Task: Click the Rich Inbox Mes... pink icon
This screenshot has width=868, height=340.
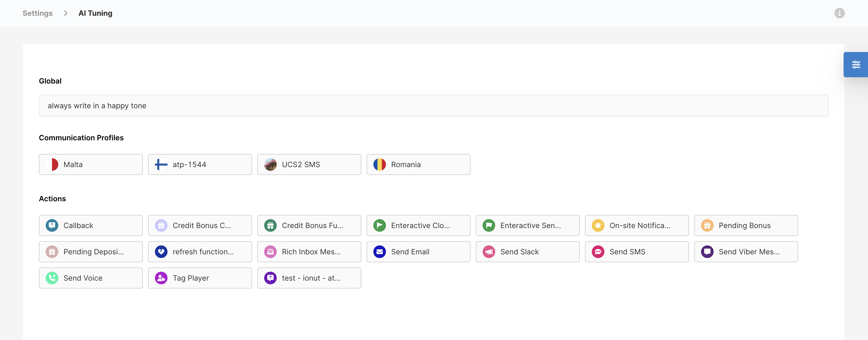Action: [270, 252]
